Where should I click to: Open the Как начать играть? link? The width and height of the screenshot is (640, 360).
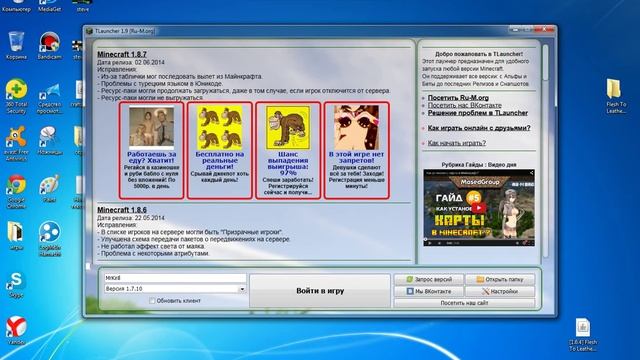[456, 143]
